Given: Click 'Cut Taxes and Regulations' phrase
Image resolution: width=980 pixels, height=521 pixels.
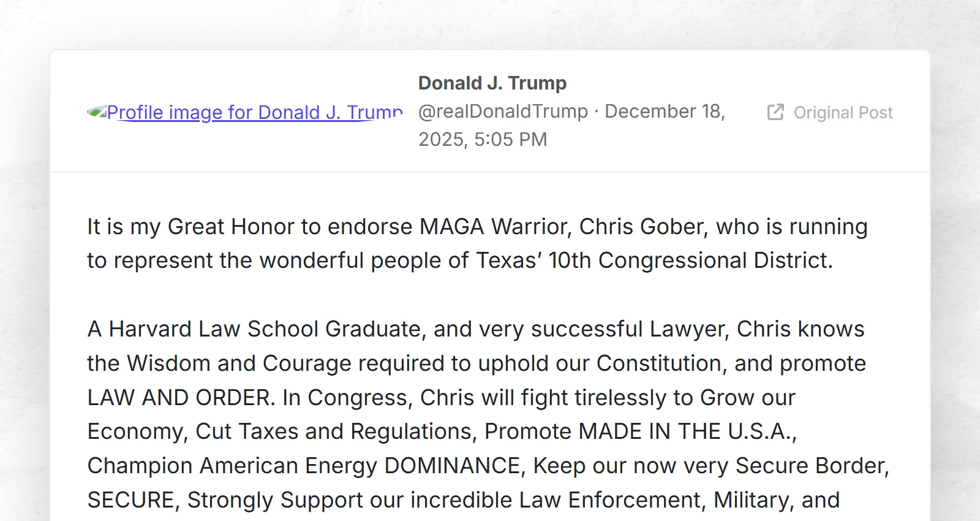Looking at the screenshot, I should [336, 432].
